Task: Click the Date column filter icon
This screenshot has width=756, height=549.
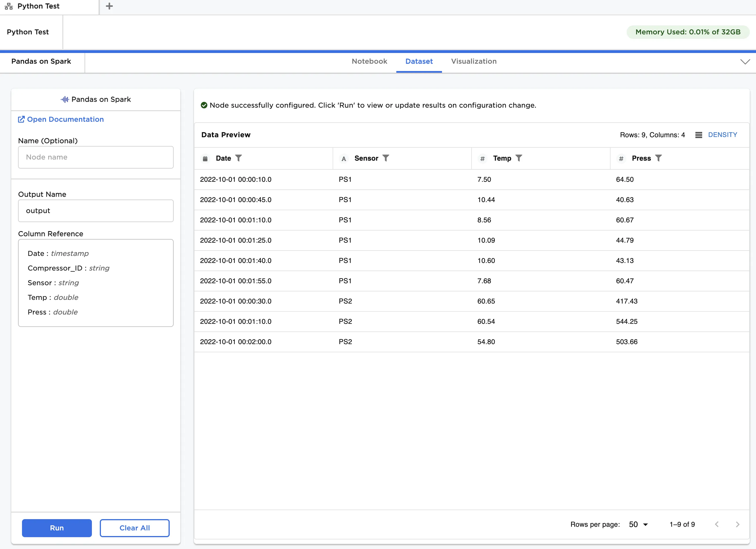Action: pos(238,158)
